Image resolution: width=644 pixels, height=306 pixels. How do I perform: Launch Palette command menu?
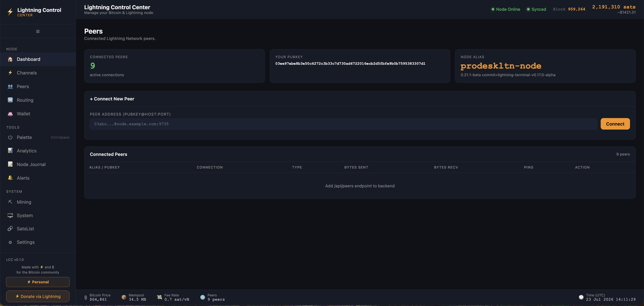pos(38,137)
